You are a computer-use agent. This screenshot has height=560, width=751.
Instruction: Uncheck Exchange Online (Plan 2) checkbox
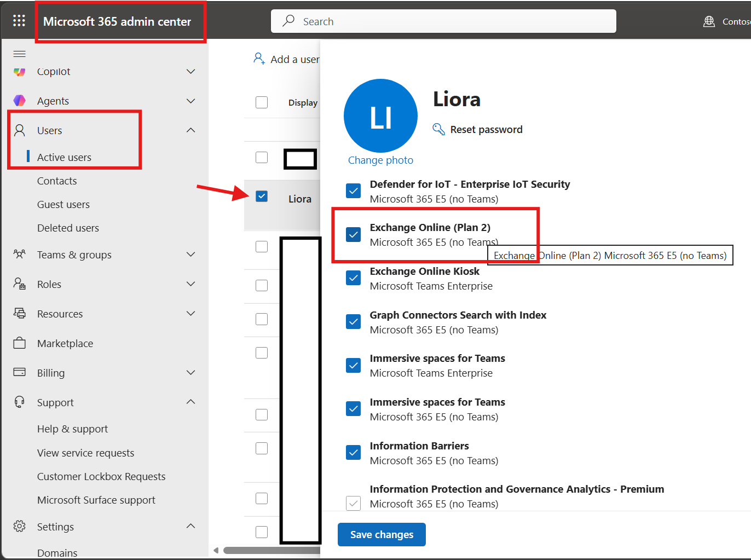(x=354, y=235)
